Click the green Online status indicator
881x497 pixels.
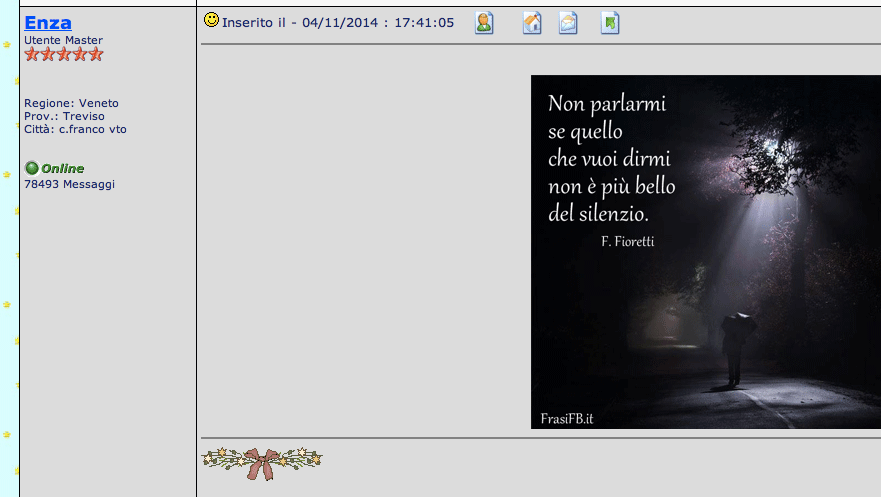click(x=55, y=168)
